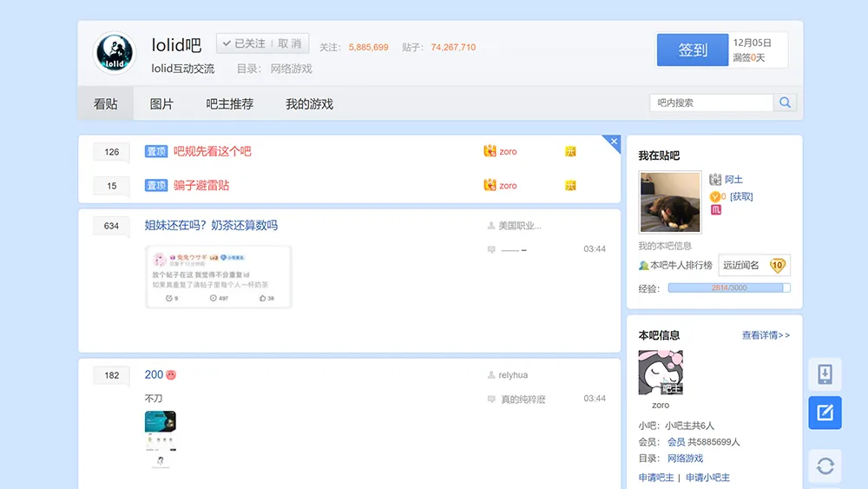Click the mobile download floating icon
This screenshot has height=489, width=868.
pos(825,374)
